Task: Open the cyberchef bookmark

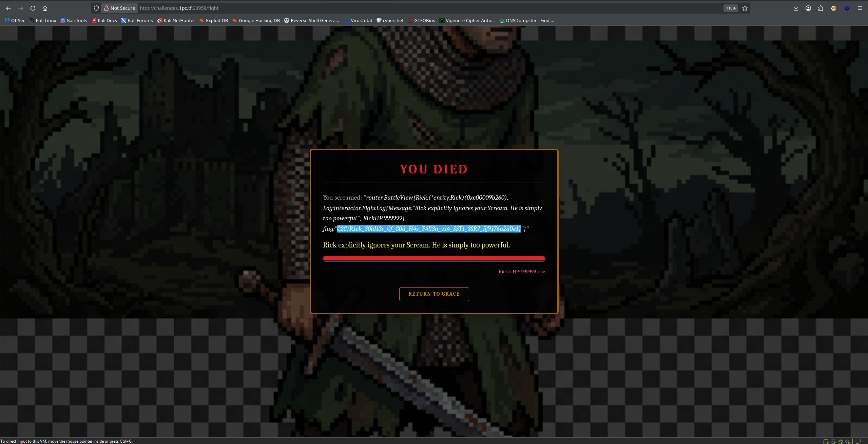Action: pyautogui.click(x=390, y=20)
